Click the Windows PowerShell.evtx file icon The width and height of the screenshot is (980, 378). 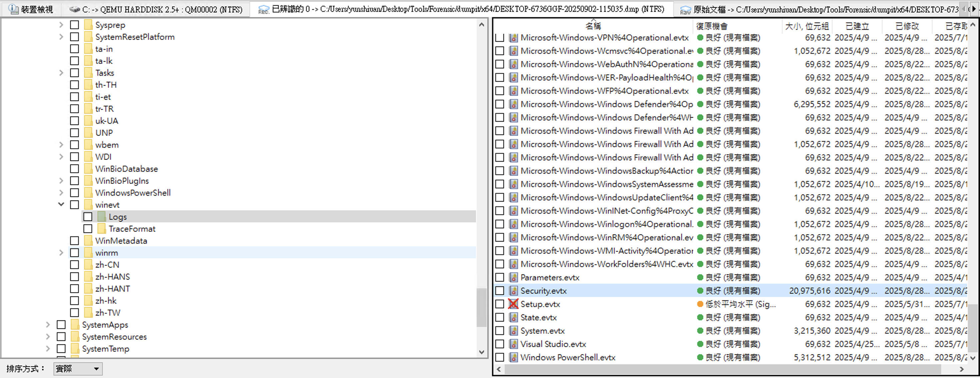click(x=513, y=357)
